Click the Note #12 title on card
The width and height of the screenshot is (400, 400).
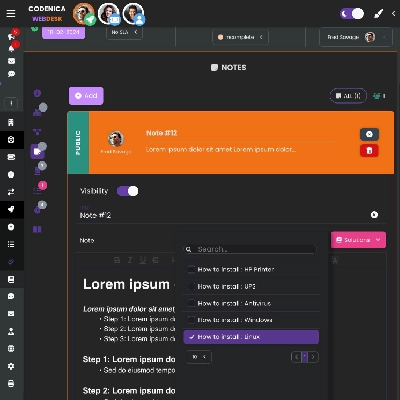162,133
